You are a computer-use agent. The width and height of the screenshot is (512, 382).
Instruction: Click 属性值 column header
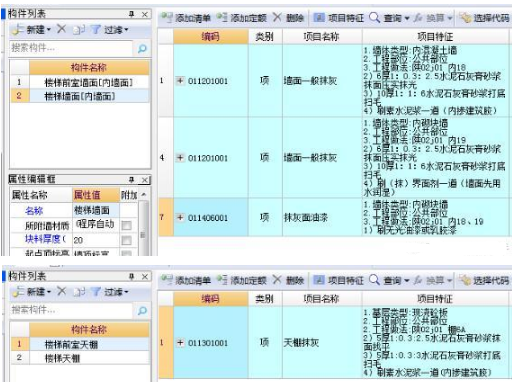click(96, 195)
